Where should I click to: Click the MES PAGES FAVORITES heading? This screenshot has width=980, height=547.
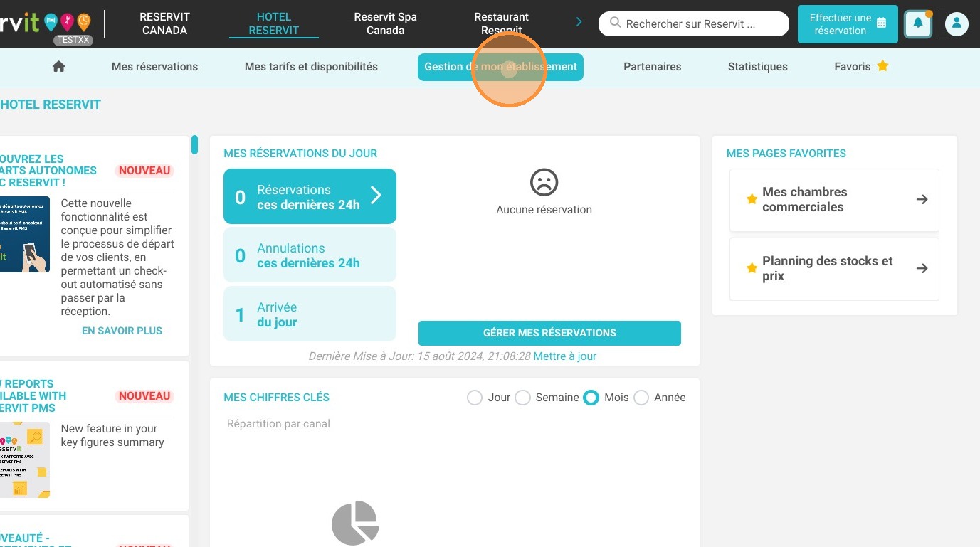pyautogui.click(x=786, y=154)
